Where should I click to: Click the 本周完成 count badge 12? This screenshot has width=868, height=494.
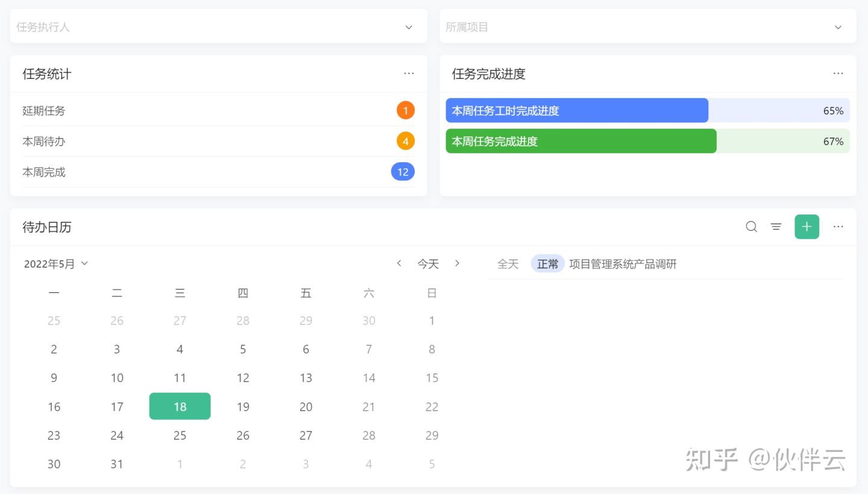(x=403, y=172)
